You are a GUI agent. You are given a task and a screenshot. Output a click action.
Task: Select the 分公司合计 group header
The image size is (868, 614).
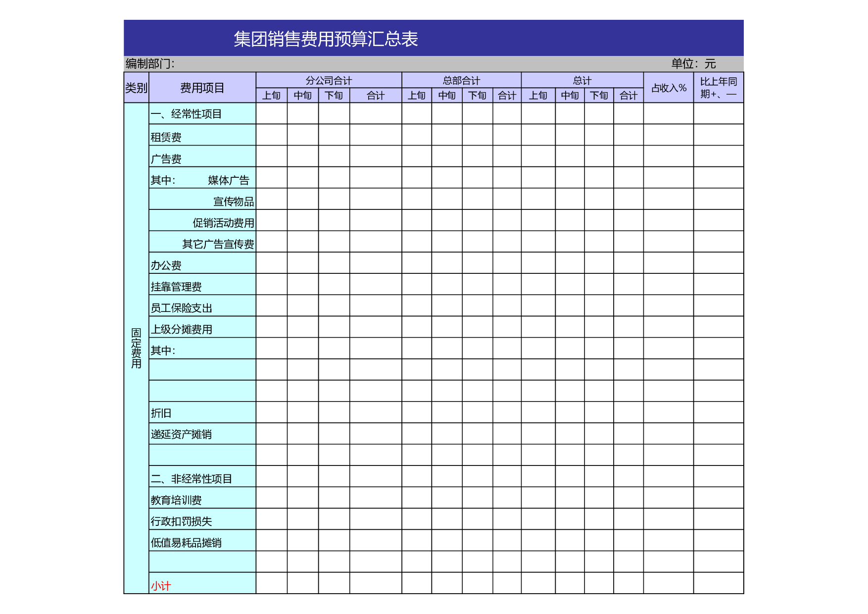[x=329, y=80]
